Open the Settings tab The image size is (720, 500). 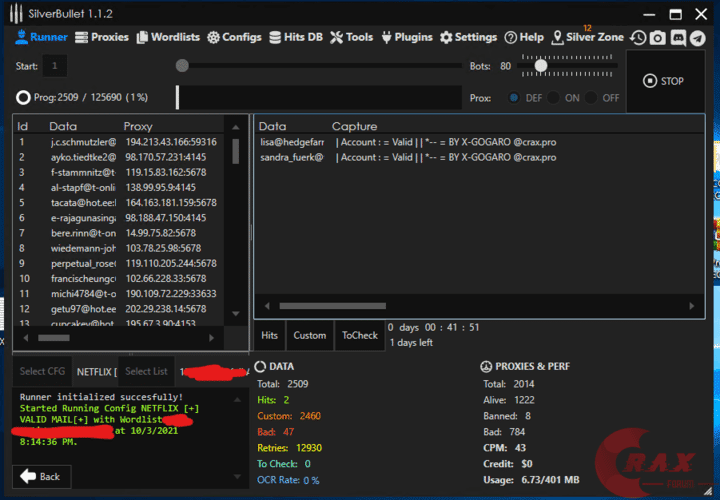coord(468,37)
